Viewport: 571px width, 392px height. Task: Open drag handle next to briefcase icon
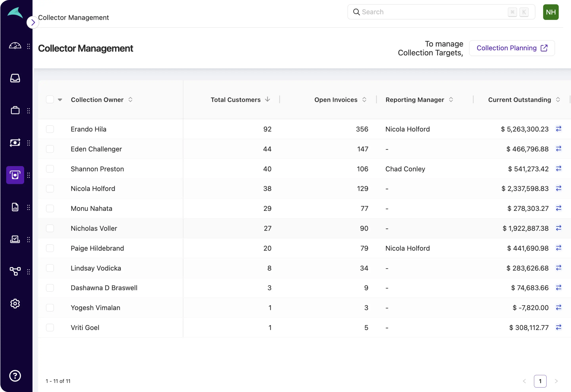click(29, 111)
